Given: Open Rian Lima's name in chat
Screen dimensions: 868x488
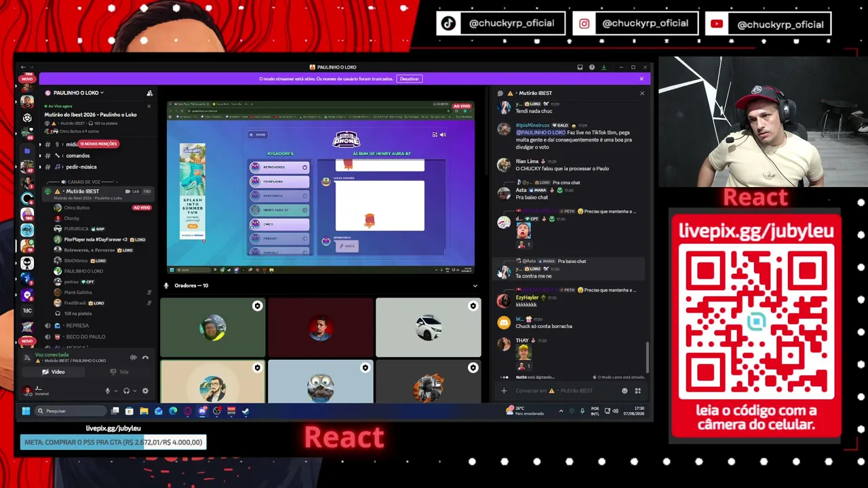Looking at the screenshot, I should click(x=526, y=161).
